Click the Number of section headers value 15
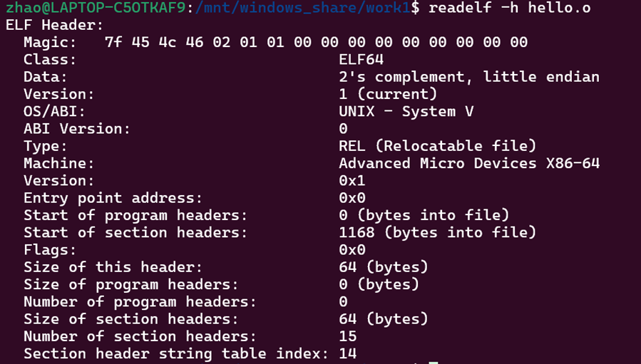This screenshot has height=364, width=641. [348, 336]
